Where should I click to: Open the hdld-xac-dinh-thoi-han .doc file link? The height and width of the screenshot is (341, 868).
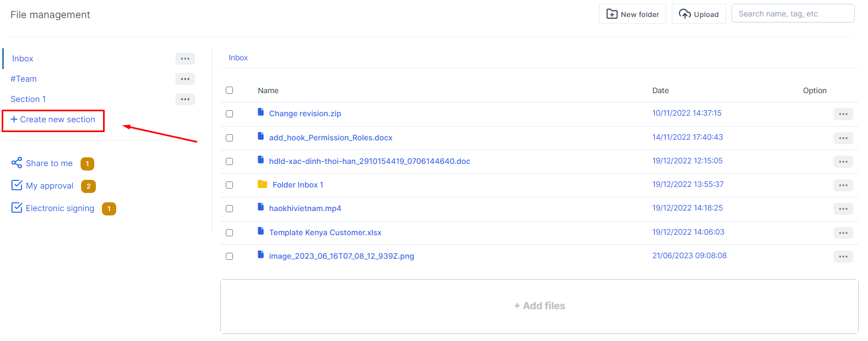369,161
